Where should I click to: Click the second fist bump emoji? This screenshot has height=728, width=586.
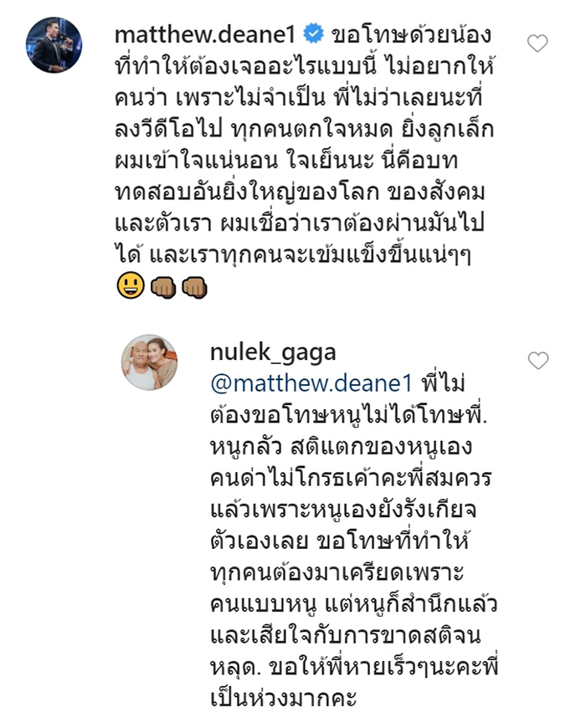tap(194, 286)
